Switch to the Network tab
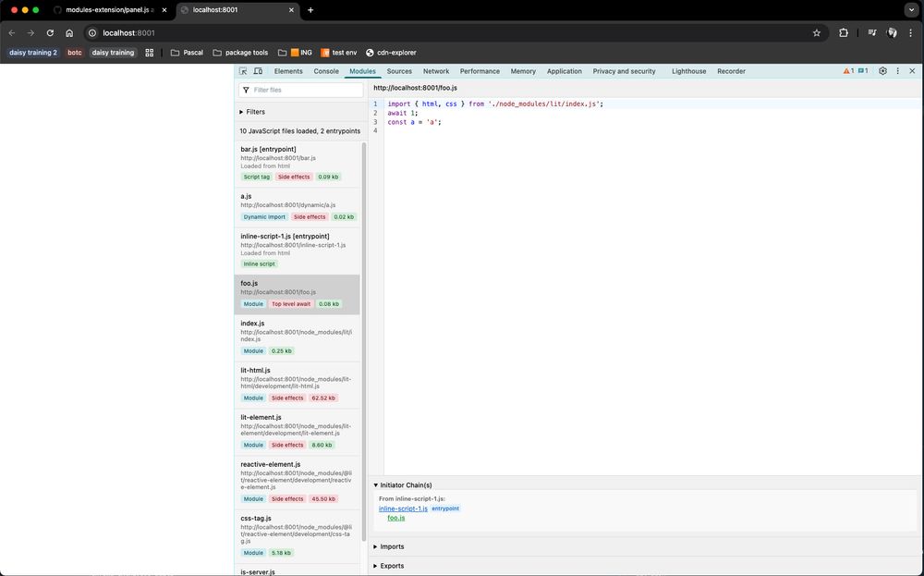 (x=436, y=71)
